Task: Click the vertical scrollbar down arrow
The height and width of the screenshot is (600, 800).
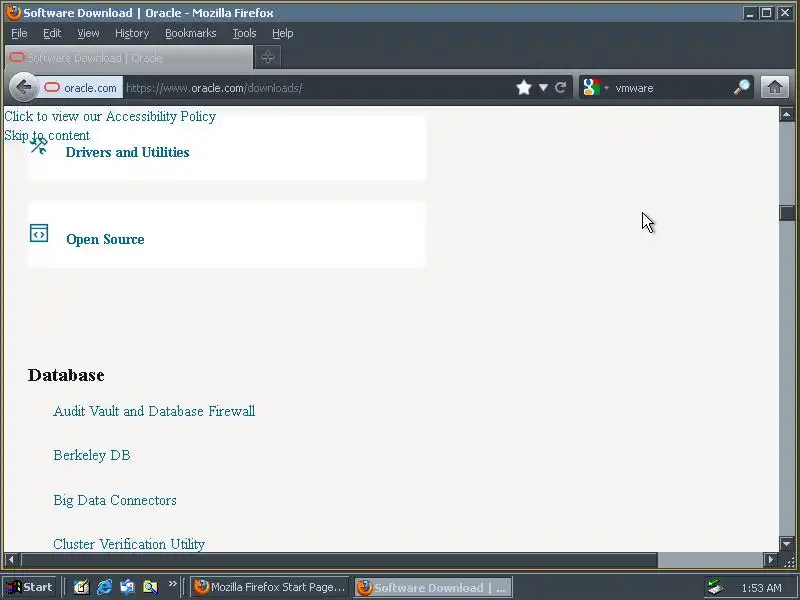Action: pos(786,544)
